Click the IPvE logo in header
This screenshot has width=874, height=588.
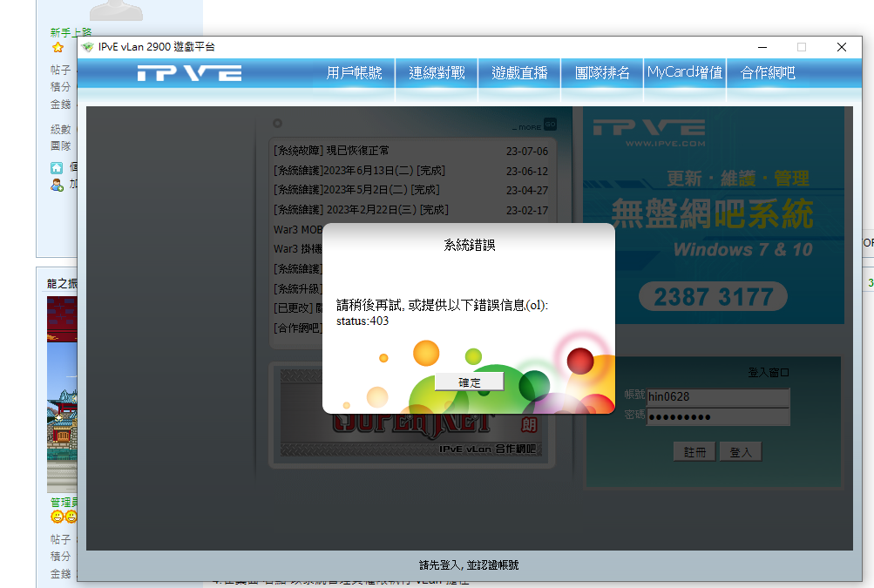tap(189, 73)
